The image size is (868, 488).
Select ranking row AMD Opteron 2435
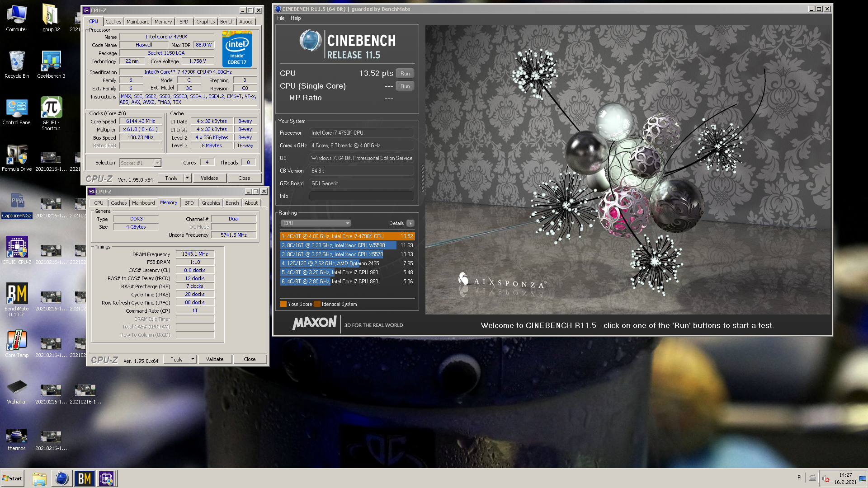[x=347, y=263]
